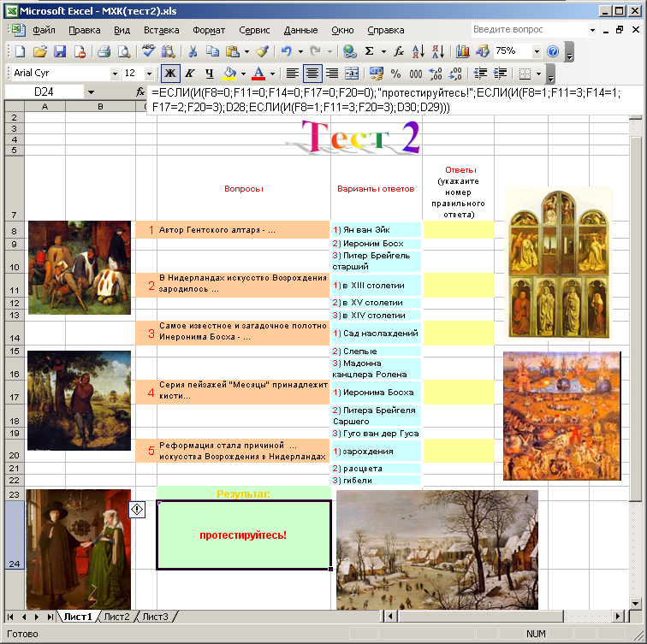647x644 pixels.
Task: Save the workbook with the floppy icon
Action: click(60, 51)
